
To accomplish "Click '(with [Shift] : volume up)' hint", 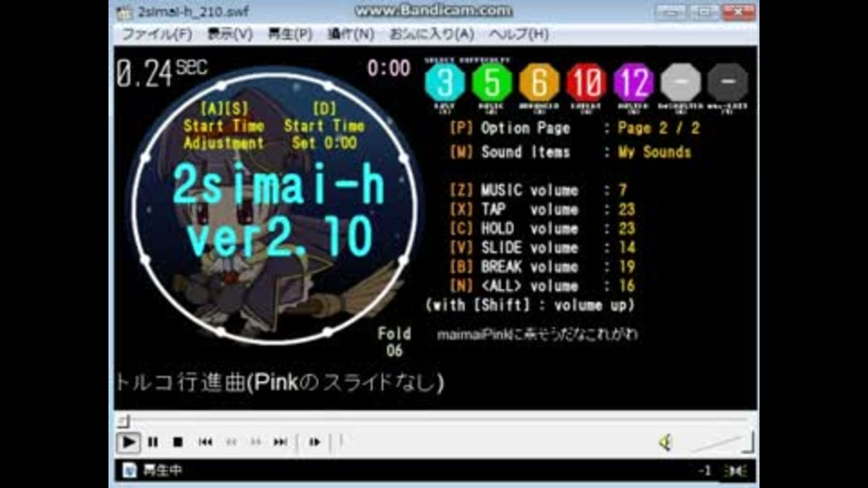I will coord(530,305).
